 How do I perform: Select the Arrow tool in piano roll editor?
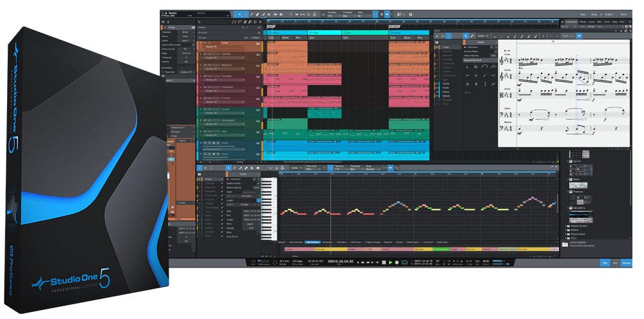229,168
